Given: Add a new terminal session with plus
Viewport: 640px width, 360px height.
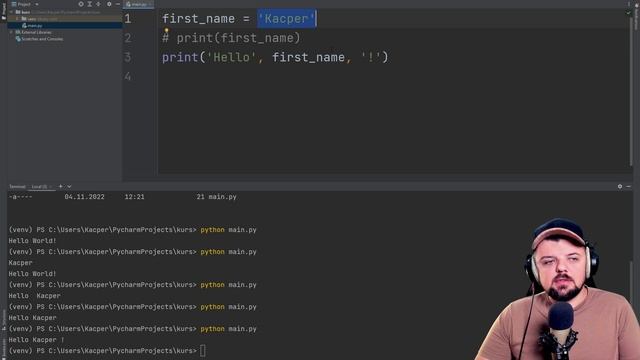Looking at the screenshot, I should pos(61,186).
